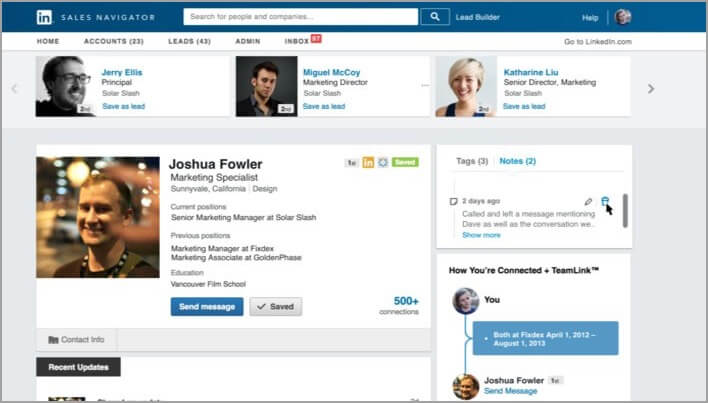
Task: Click the gear icon beside the Saved badge
Action: click(x=382, y=162)
